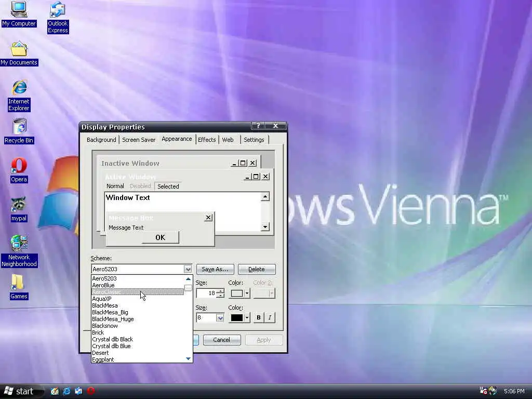Click the Outlook Express quick launch icon
Screen dimensions: 532x399
coord(78,391)
